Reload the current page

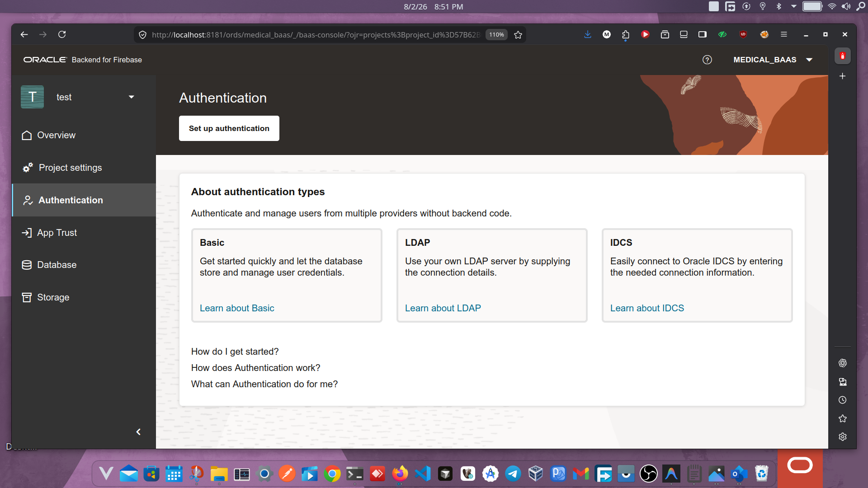click(62, 34)
